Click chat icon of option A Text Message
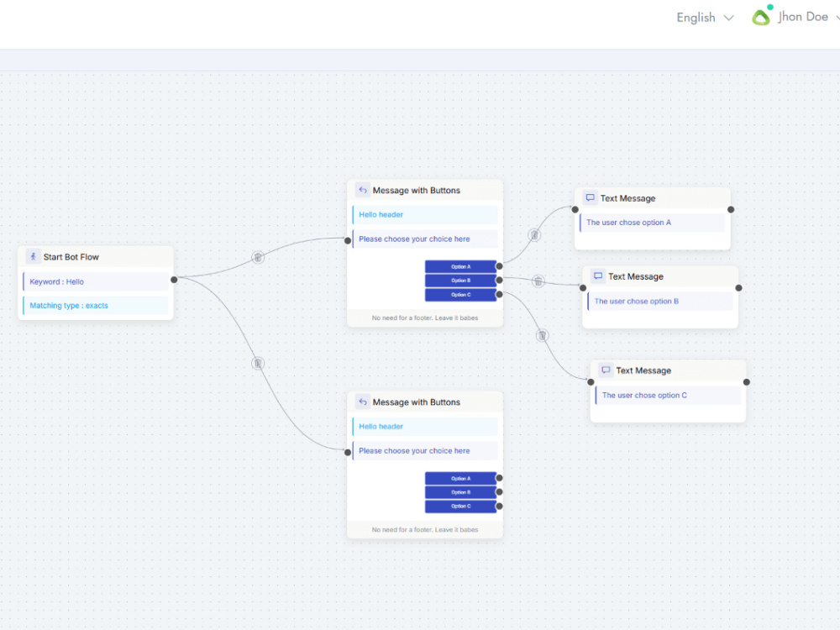Screen dimensions: 840x630 [590, 197]
